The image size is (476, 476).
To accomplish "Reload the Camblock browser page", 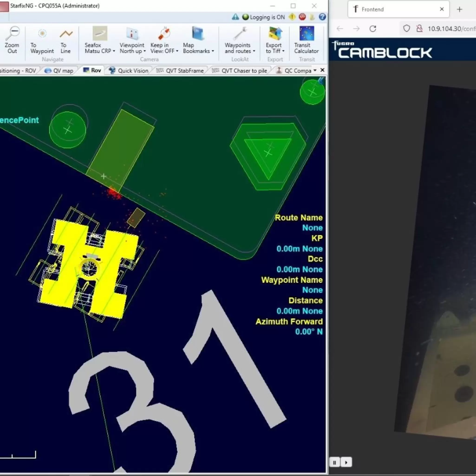I will pos(373,29).
